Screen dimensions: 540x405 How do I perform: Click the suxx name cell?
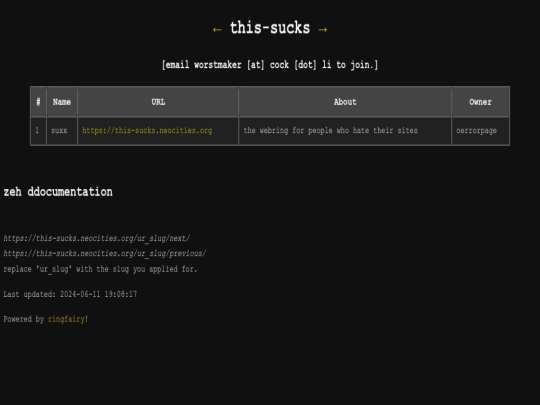[x=62, y=131]
